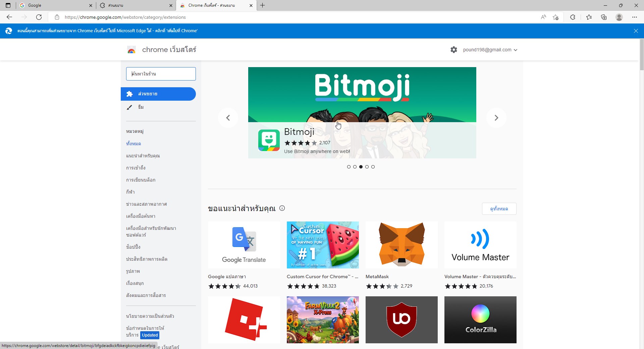Open Bitmoji green app icon
This screenshot has height=349, width=644.
[269, 140]
